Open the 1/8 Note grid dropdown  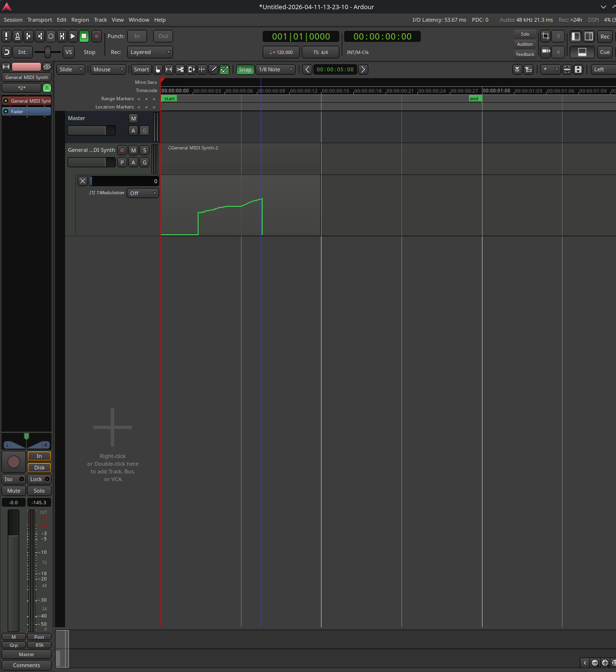point(276,69)
